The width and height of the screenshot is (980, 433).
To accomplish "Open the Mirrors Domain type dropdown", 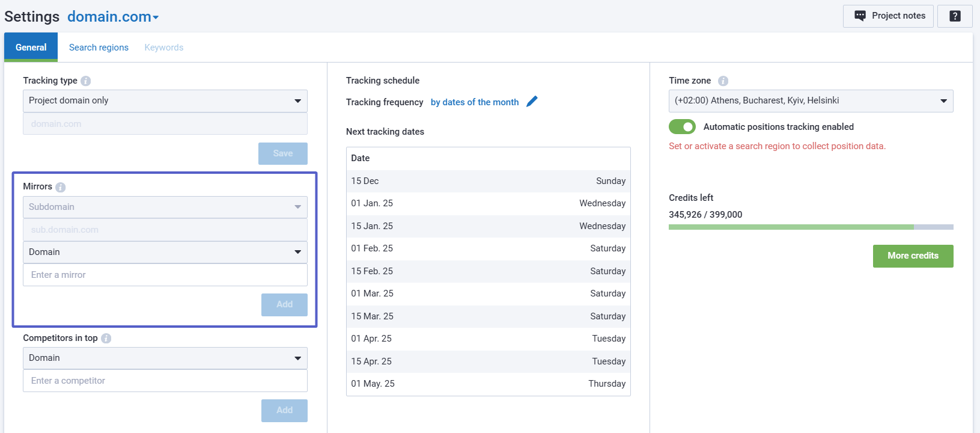I will click(165, 253).
